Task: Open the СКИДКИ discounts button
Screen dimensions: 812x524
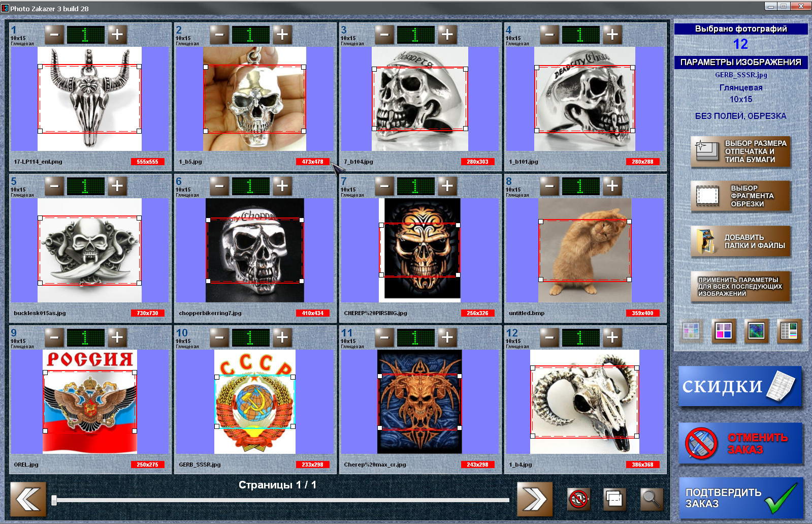Action: pos(740,386)
